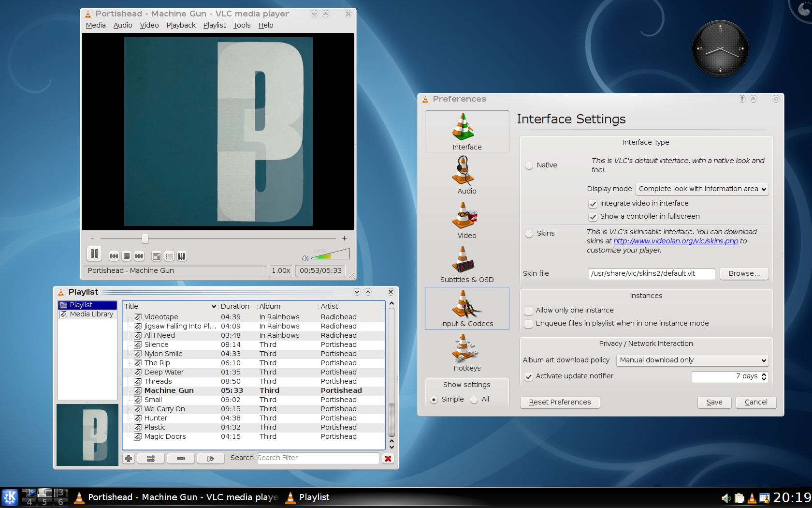Click the Search Filter input field

tap(318, 458)
